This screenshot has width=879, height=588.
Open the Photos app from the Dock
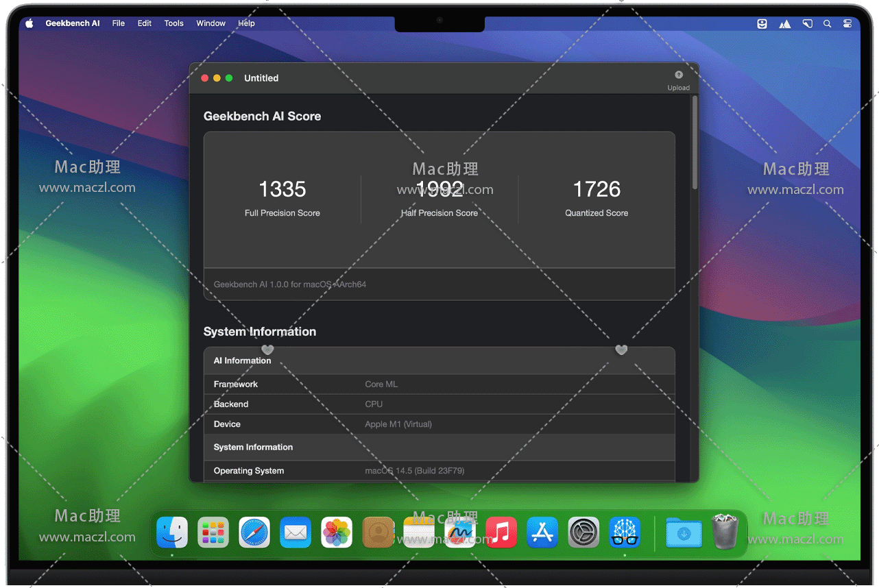337,532
